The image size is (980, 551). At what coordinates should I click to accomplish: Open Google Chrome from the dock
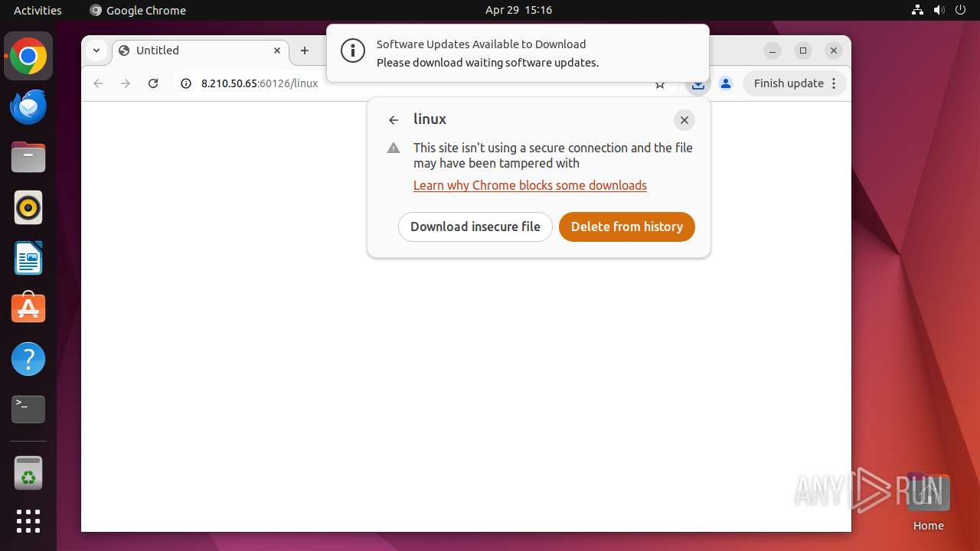tap(28, 57)
